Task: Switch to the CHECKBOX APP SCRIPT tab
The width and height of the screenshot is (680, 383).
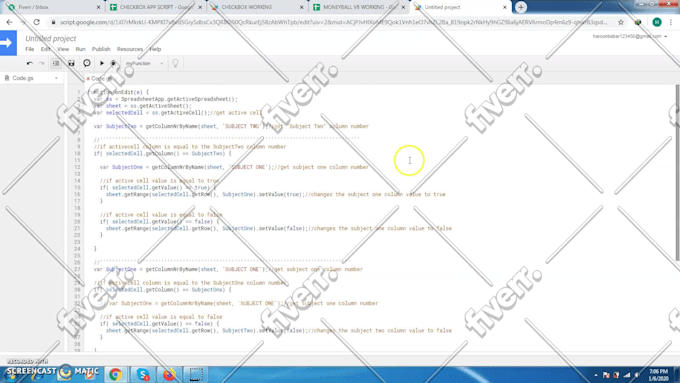Action: pos(155,7)
